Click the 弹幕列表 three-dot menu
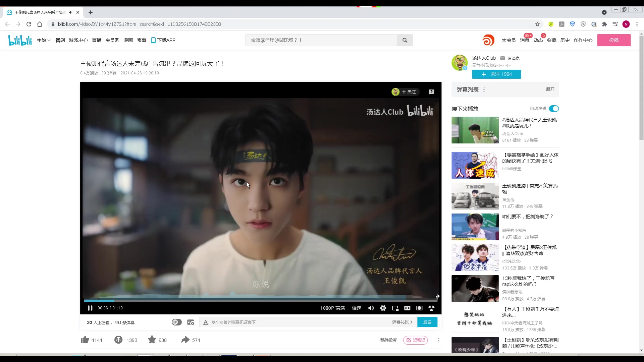 click(484, 89)
